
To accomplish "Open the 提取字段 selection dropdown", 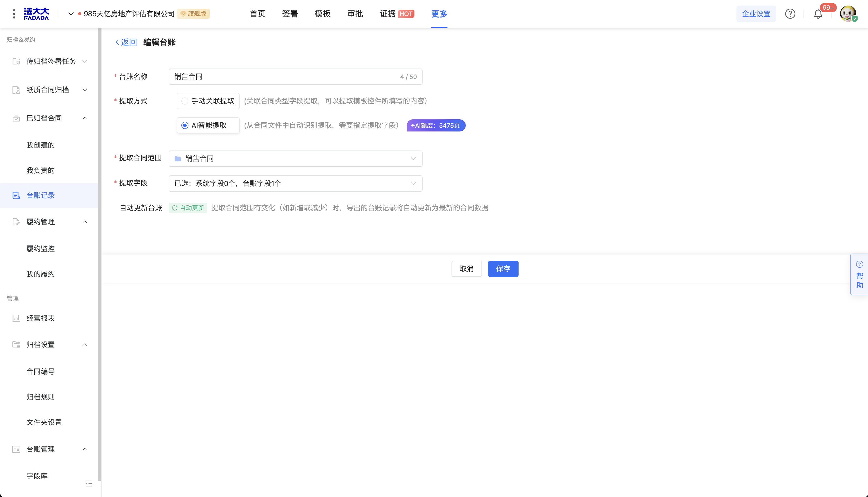I will click(295, 183).
